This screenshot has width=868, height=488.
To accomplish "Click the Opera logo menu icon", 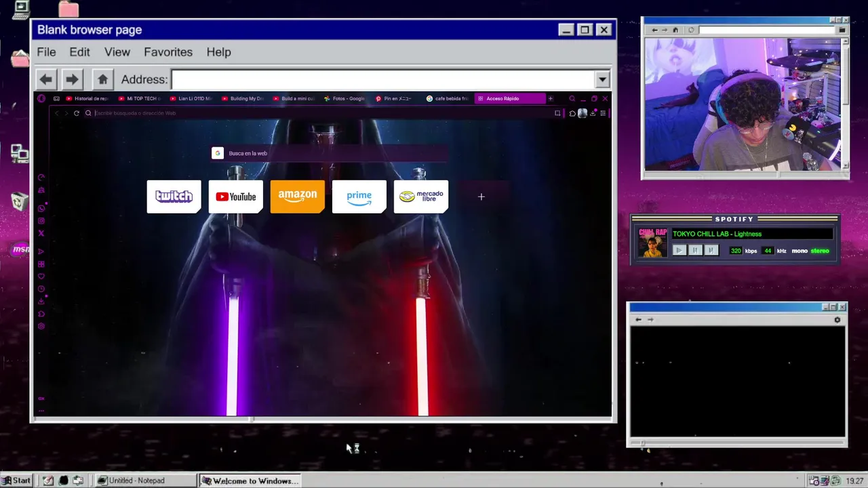I will coord(41,98).
